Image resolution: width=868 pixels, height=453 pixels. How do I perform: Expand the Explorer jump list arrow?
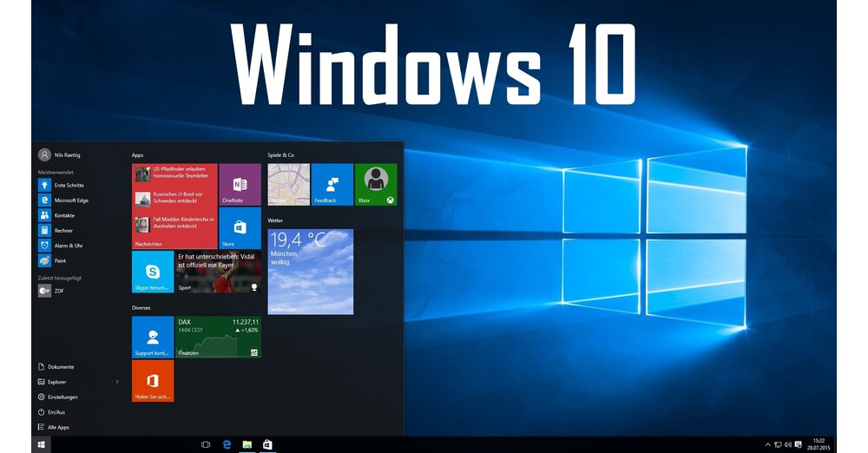pos(117,382)
